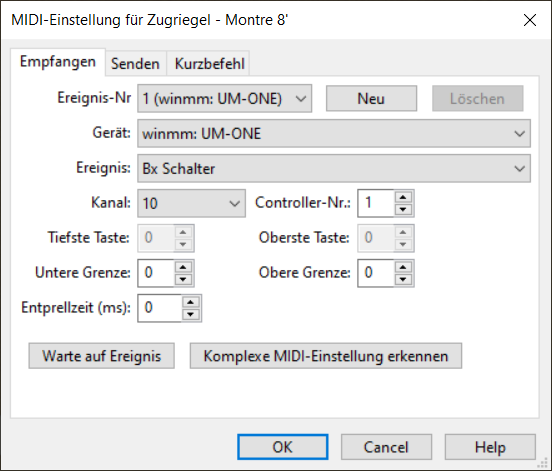
Task: Open the Ereignis type dropdown
Action: pyautogui.click(x=334, y=168)
